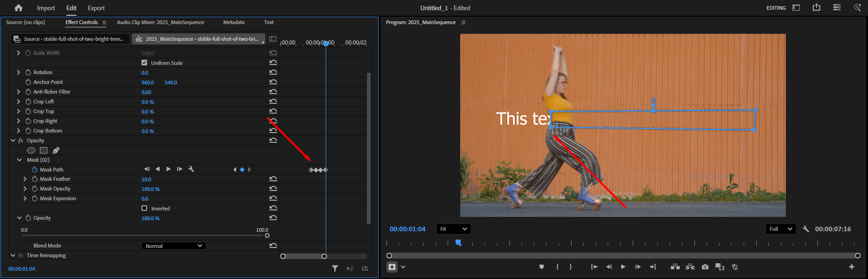The image size is (868, 279).
Task: Open the Fit zoom level dropdown
Action: pos(453,229)
